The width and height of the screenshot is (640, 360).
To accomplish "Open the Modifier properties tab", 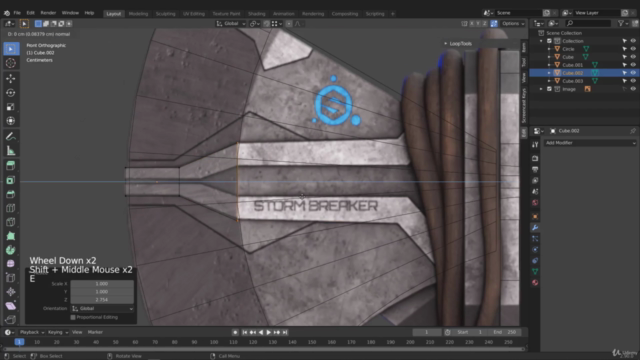I will click(x=535, y=227).
